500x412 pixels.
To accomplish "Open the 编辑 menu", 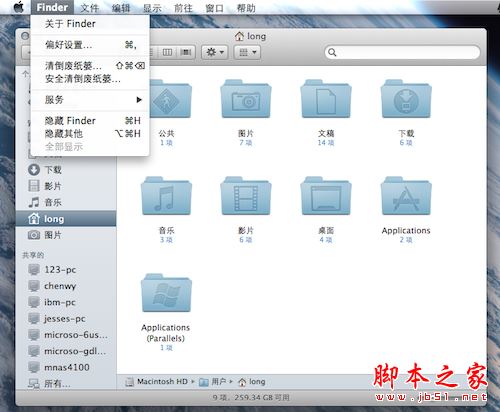I will (x=121, y=8).
